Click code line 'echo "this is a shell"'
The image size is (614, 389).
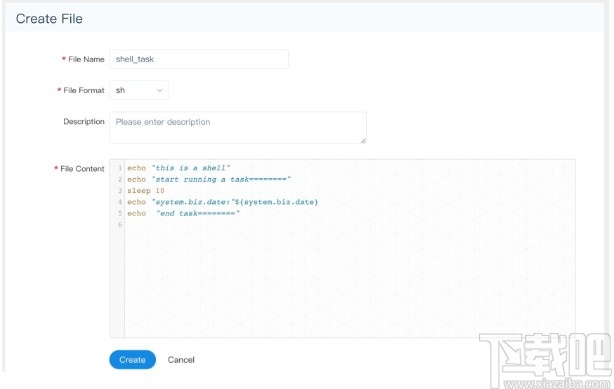pyautogui.click(x=179, y=168)
